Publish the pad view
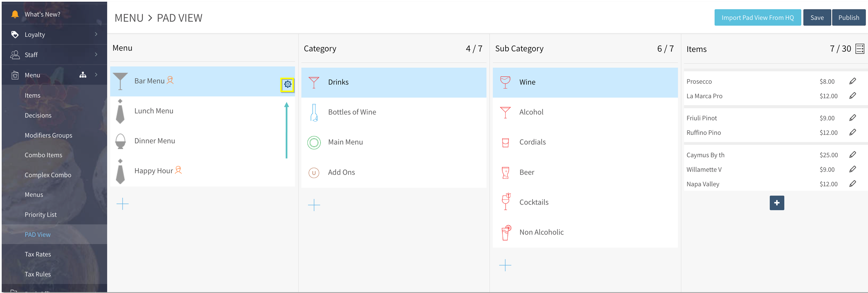 click(x=848, y=18)
